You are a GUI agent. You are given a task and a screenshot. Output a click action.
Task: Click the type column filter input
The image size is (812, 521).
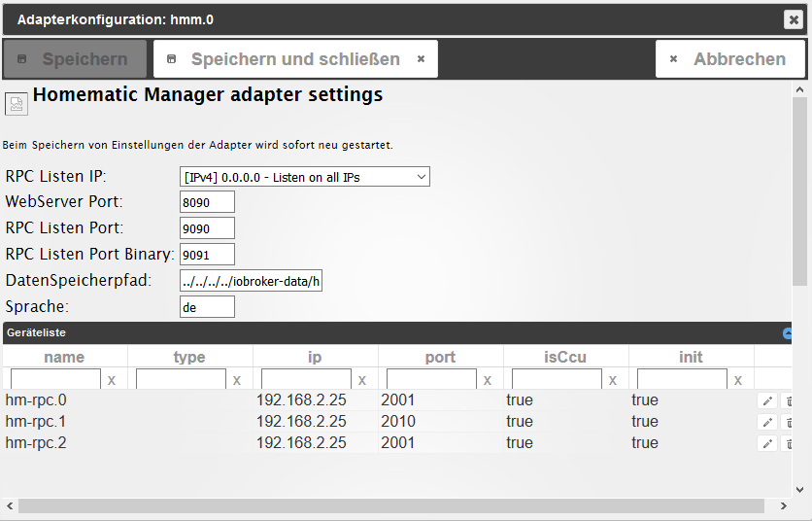coord(182,379)
